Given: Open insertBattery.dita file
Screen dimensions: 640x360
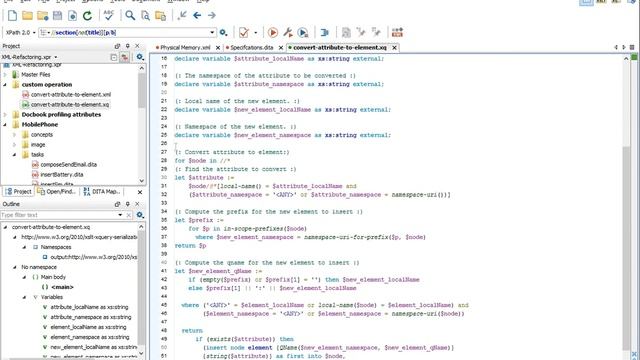Looking at the screenshot, I should [x=62, y=175].
